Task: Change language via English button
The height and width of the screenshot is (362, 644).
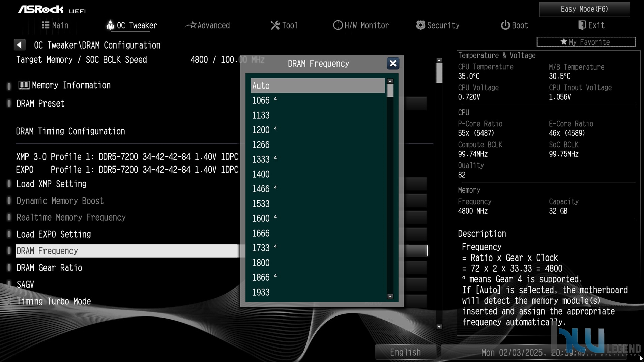Action: [x=406, y=352]
